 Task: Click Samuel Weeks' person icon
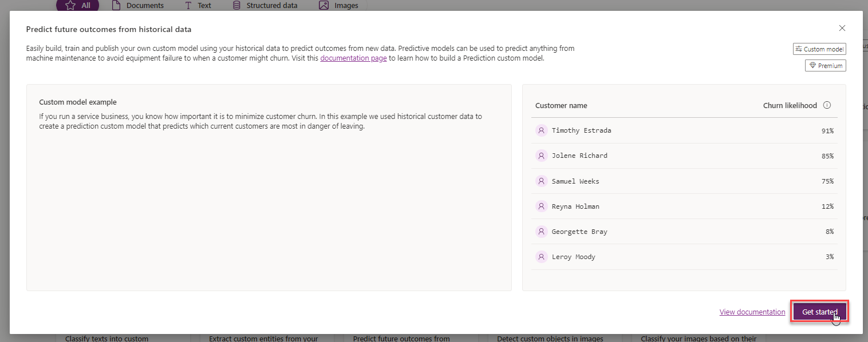[541, 181]
